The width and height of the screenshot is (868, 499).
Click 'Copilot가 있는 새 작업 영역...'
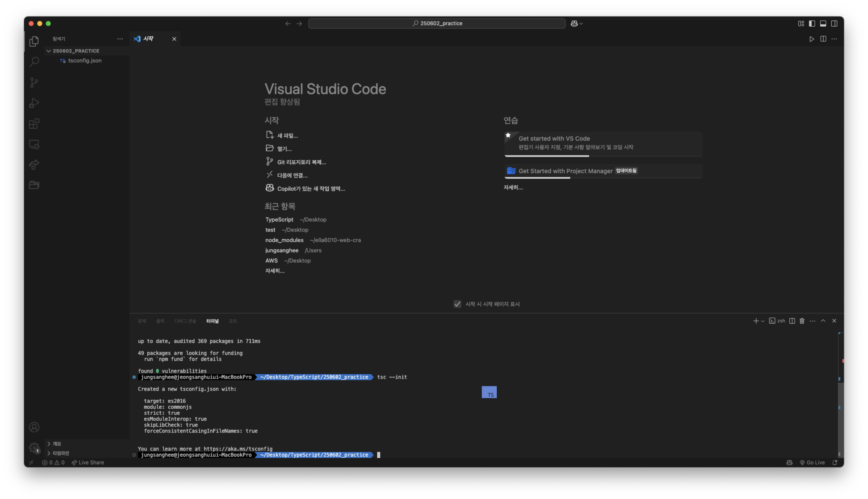coord(311,189)
